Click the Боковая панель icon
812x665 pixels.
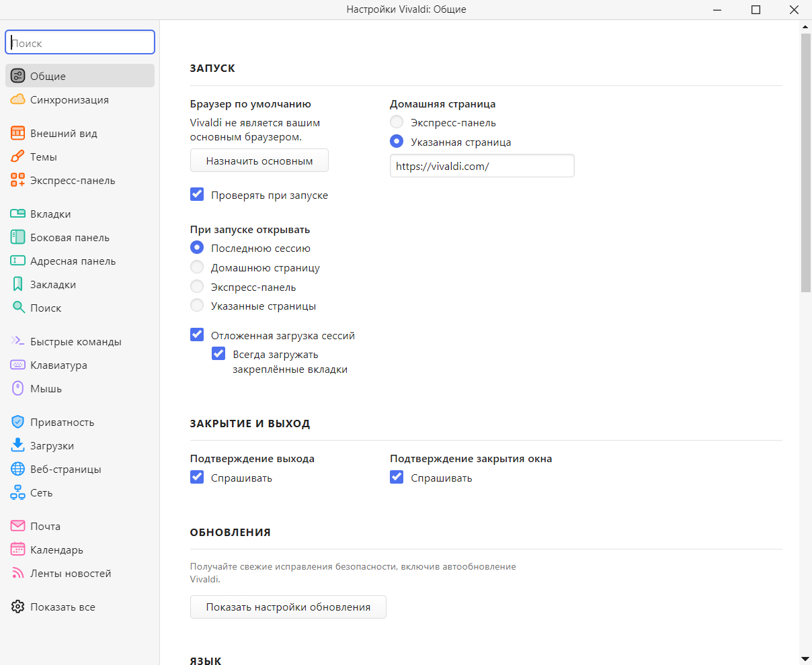click(x=18, y=237)
